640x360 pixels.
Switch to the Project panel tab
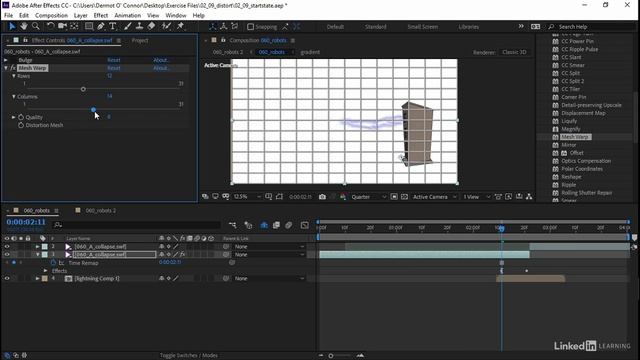click(140, 40)
